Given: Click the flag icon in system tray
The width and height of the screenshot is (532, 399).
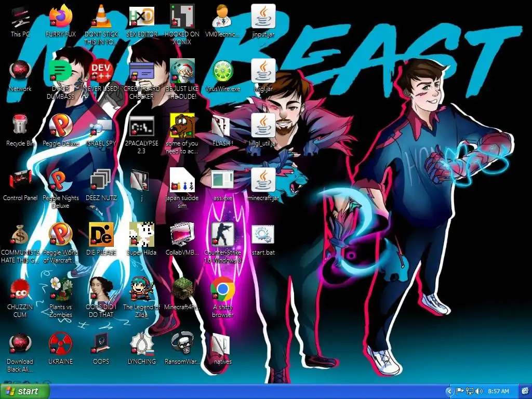Looking at the screenshot, I should [460, 392].
